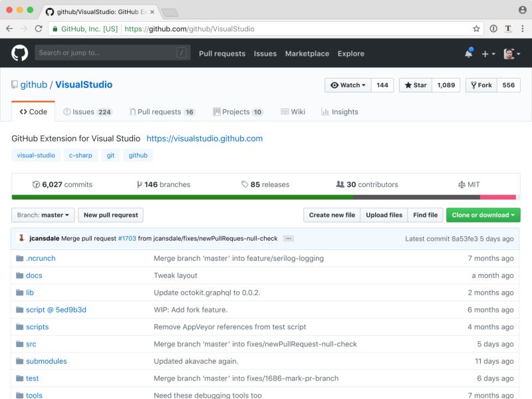Toggle Watch status for the repository
Viewport: 532px width, 399px height.
[x=347, y=85]
